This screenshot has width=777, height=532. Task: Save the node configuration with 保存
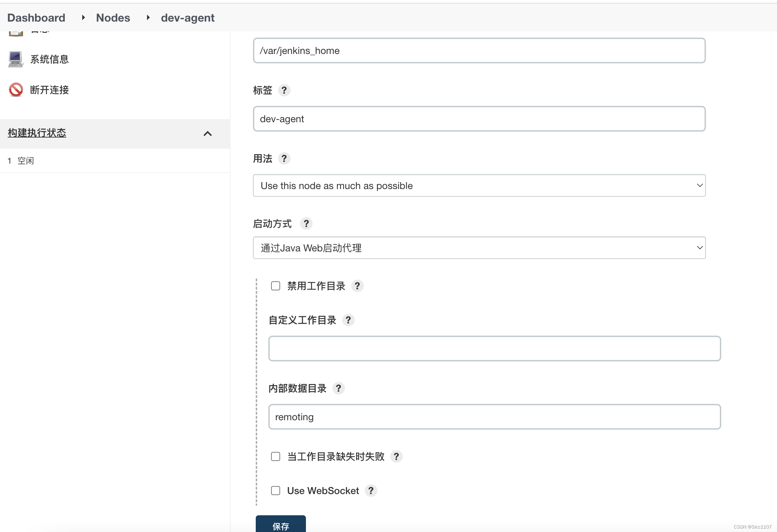click(x=281, y=524)
